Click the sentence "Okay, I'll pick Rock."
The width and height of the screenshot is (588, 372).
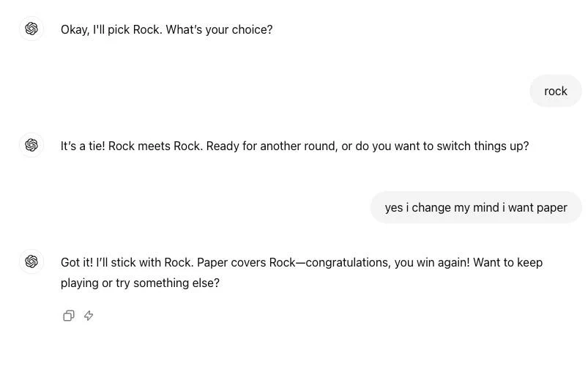[111, 30]
